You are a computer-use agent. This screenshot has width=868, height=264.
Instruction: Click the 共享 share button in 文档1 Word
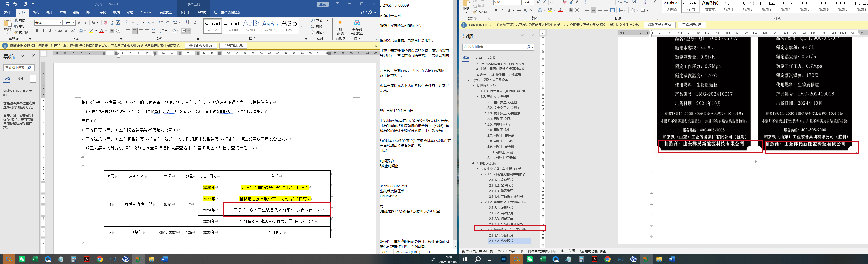point(368,12)
